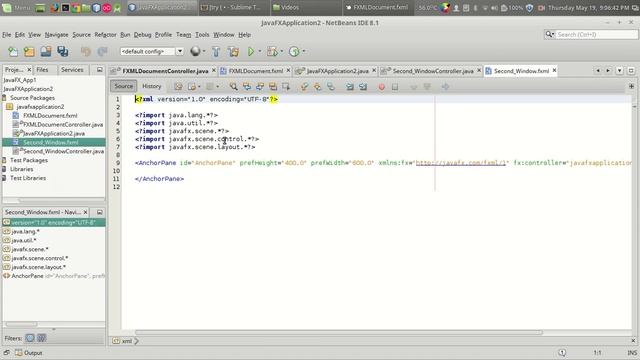Open Debug Project dropdown arrow
The height and width of the screenshot is (360, 640).
(282, 51)
